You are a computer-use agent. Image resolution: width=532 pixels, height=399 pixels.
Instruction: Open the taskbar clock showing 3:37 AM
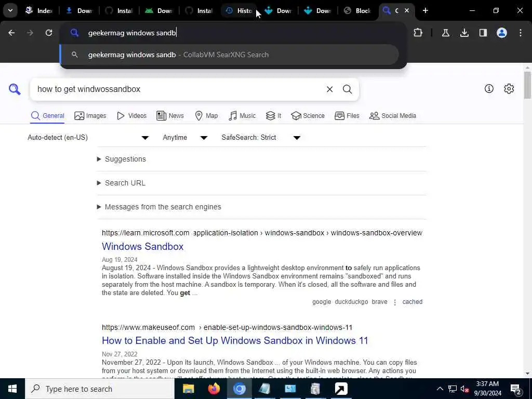click(487, 389)
